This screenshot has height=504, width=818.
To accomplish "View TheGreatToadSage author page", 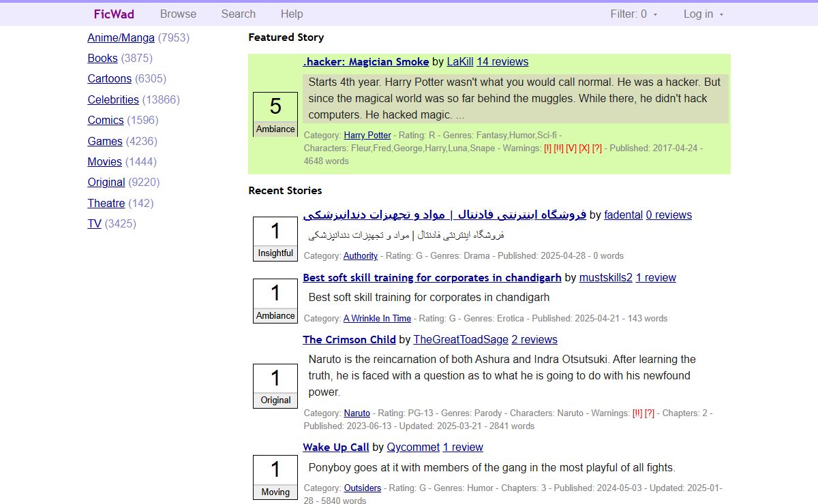I will [x=460, y=340].
